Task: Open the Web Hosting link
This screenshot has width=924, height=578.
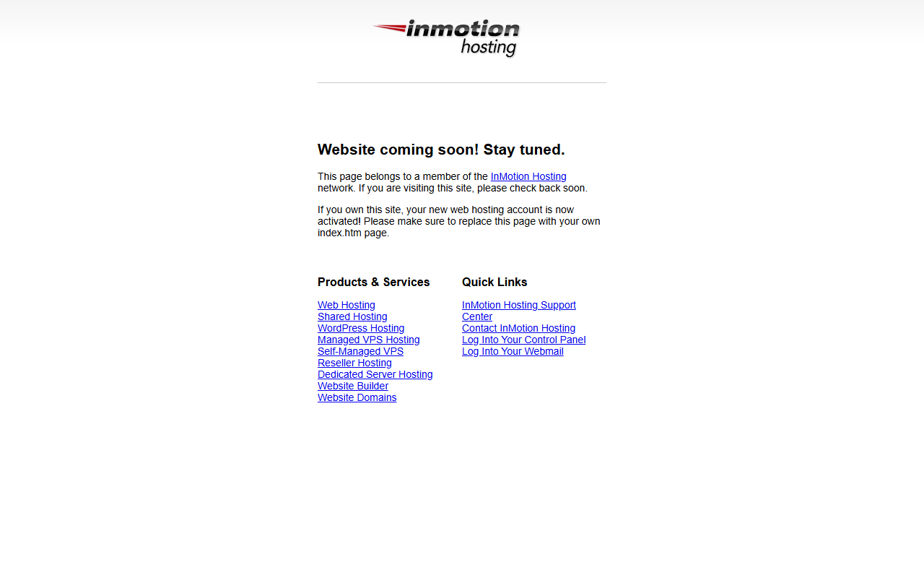Action: click(346, 305)
